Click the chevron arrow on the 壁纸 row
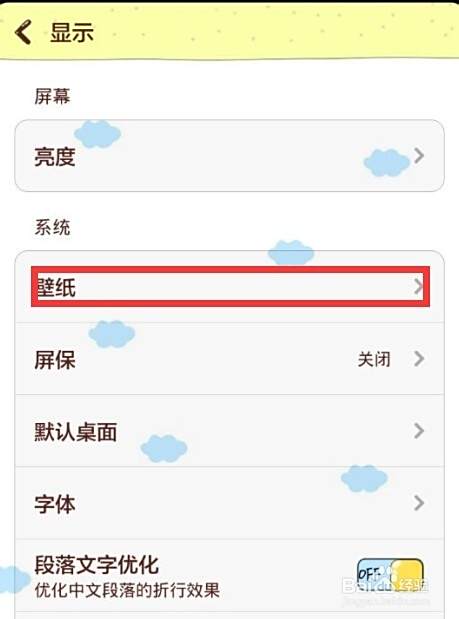Viewport: 459px width, 619px height. pos(419,287)
